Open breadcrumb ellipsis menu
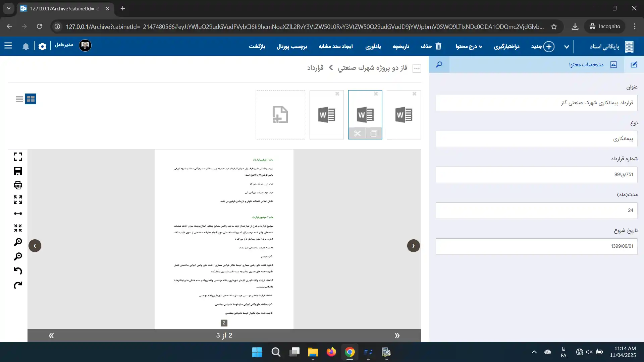The height and width of the screenshot is (362, 644). click(417, 68)
